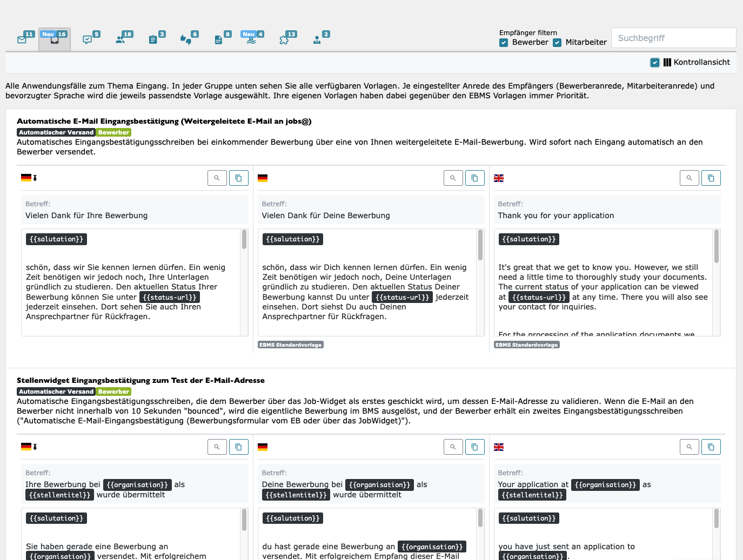Open the envelope mail tab with 11 badge
Viewport: 743px width, 560px height.
coord(23,39)
